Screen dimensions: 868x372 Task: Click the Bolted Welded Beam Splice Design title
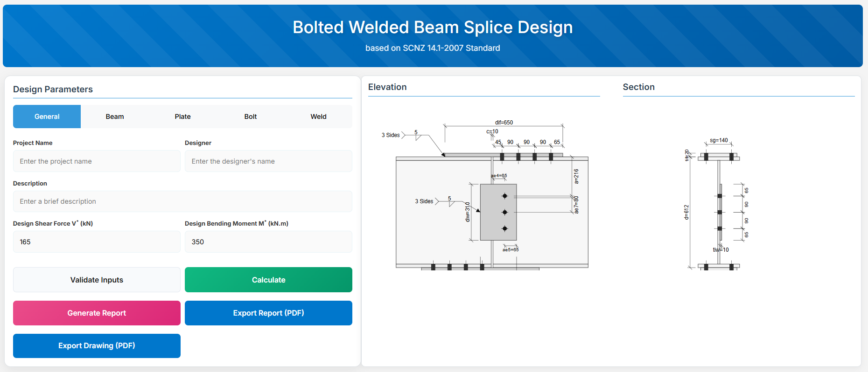(433, 28)
